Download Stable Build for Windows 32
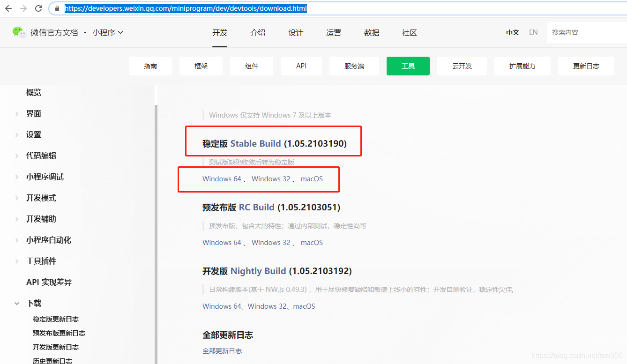The height and width of the screenshot is (364, 627). tap(271, 179)
